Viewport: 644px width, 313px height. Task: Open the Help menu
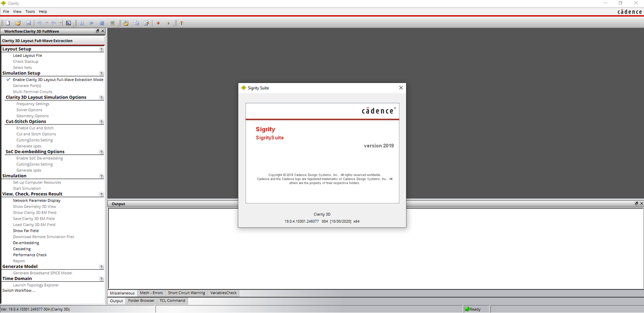[x=43, y=12]
